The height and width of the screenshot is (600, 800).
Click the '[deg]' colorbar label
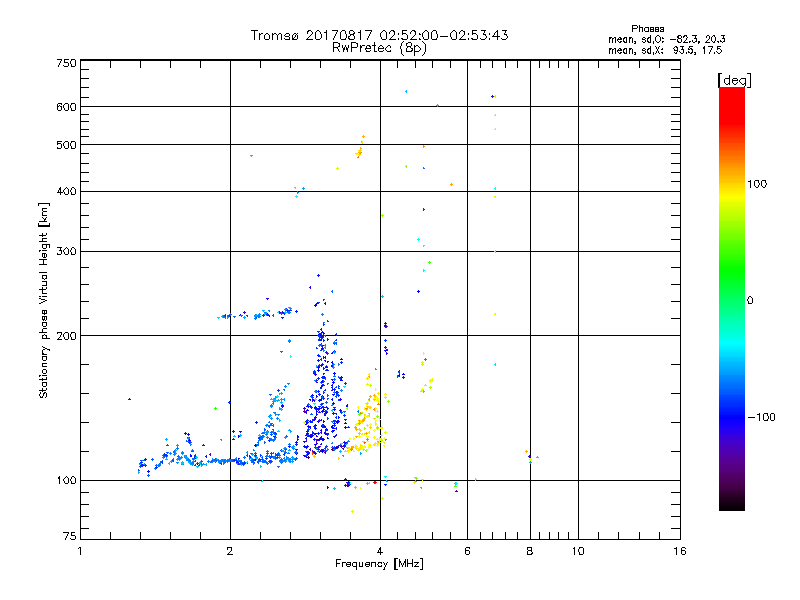[x=734, y=80]
